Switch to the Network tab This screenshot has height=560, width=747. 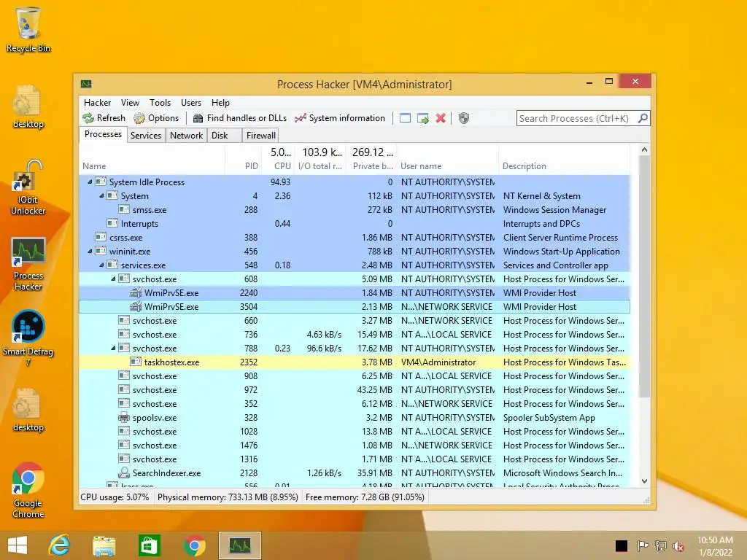(x=186, y=135)
